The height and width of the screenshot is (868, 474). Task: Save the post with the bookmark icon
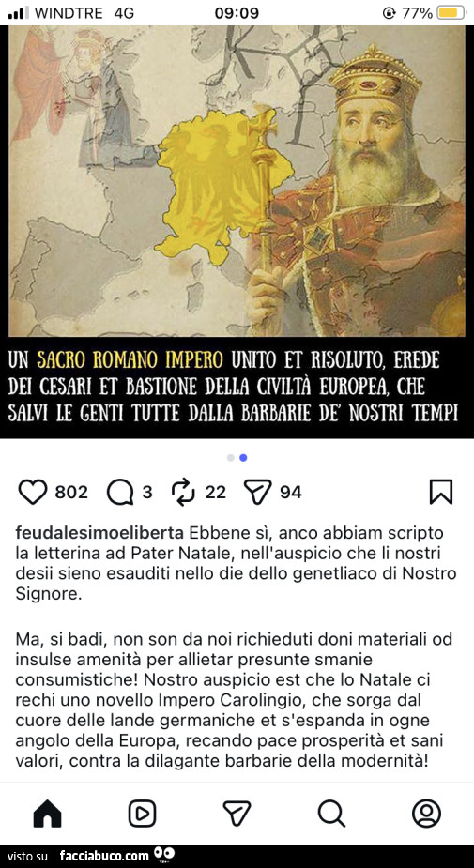[441, 492]
